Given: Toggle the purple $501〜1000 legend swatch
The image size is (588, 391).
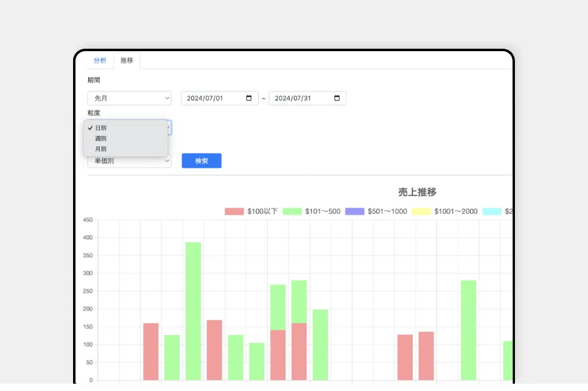Looking at the screenshot, I should tap(354, 211).
